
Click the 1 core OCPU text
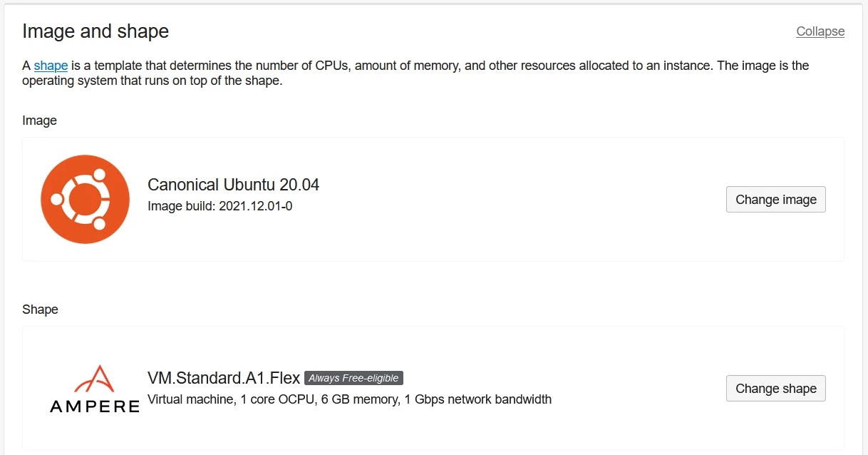[278, 399]
